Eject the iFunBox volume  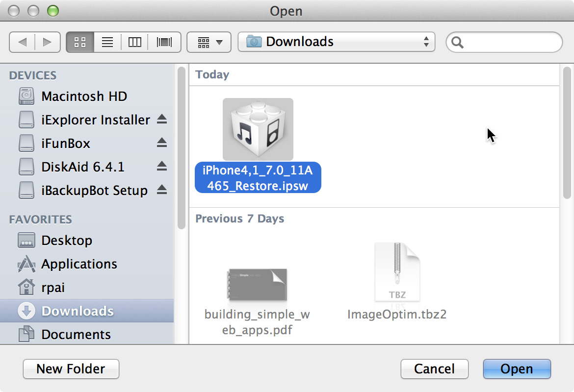[x=162, y=143]
